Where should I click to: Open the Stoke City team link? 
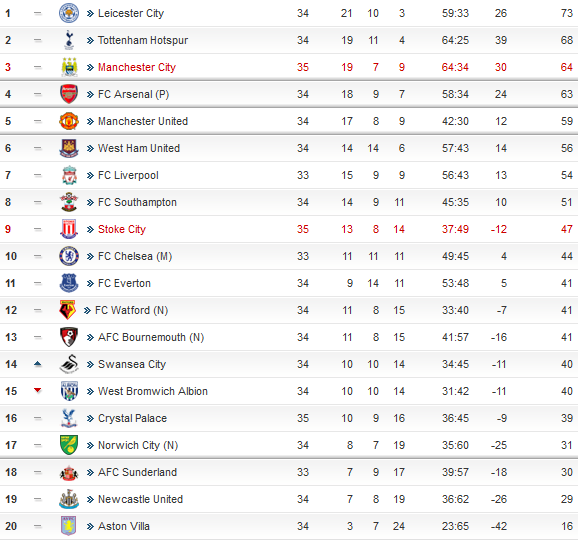pos(122,229)
